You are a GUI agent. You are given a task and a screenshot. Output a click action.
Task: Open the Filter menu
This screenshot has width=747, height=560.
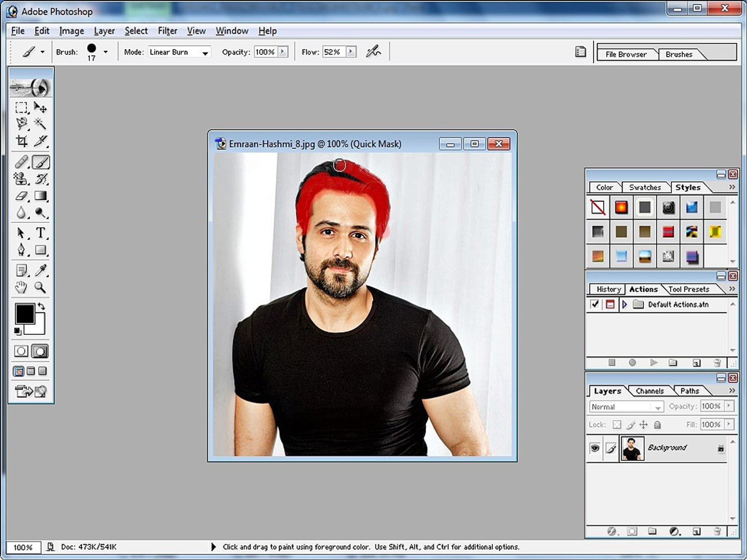(167, 31)
